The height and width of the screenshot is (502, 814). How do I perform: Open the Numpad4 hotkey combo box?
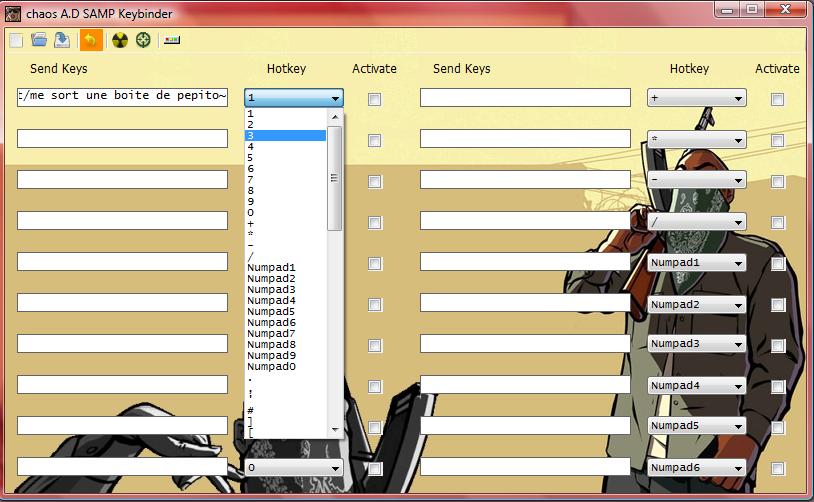(697, 386)
